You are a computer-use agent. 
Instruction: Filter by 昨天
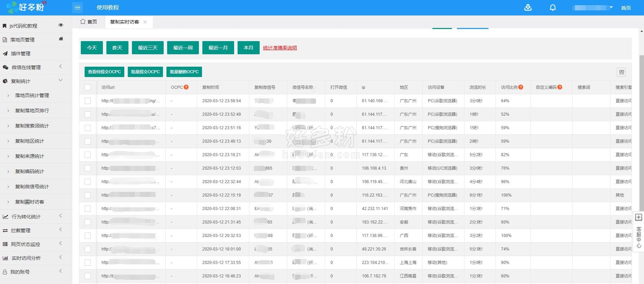[117, 48]
